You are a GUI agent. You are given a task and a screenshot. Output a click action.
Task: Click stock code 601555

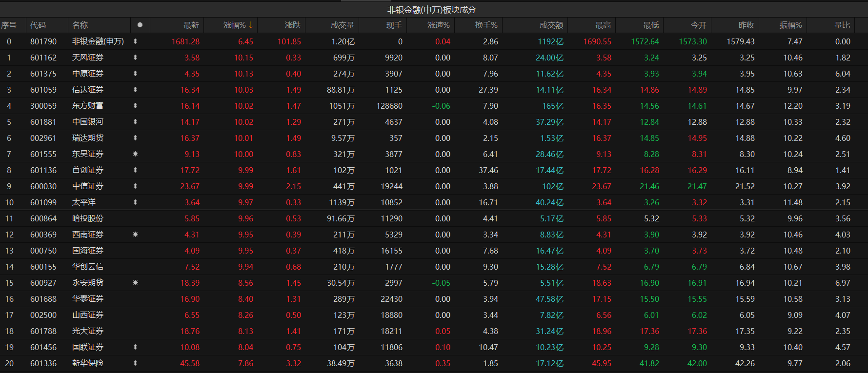click(43, 154)
